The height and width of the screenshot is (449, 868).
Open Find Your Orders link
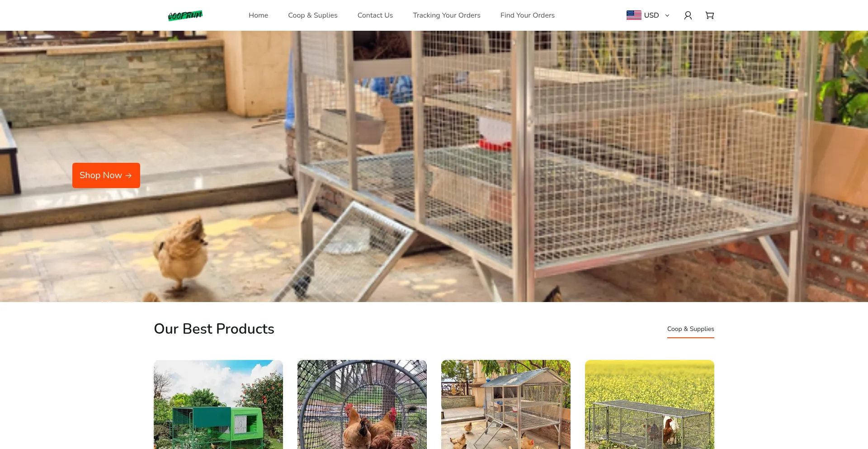tap(528, 15)
